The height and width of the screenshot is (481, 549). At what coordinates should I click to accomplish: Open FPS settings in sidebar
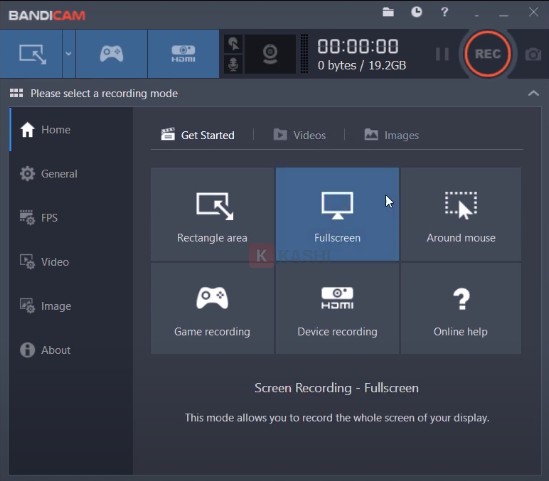click(71, 218)
